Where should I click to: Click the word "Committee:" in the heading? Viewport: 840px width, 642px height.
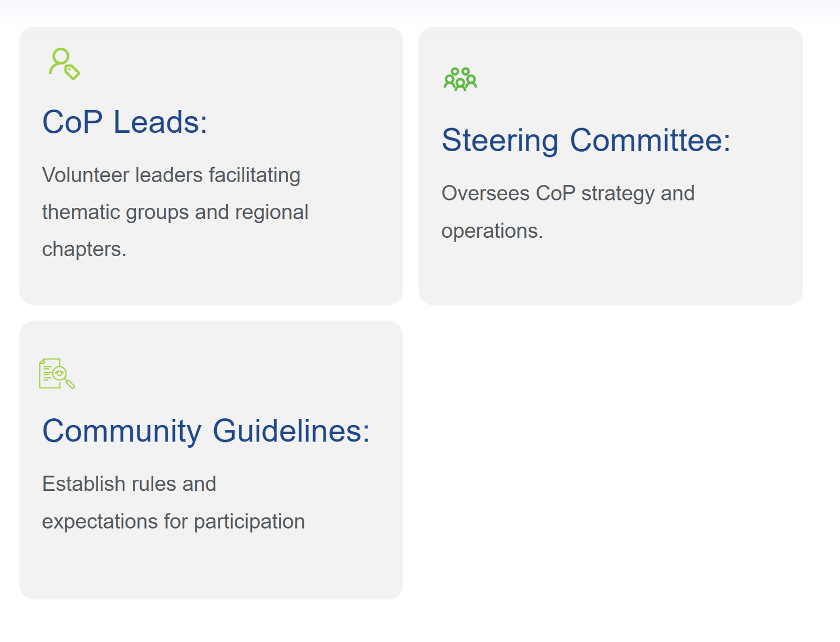click(650, 140)
